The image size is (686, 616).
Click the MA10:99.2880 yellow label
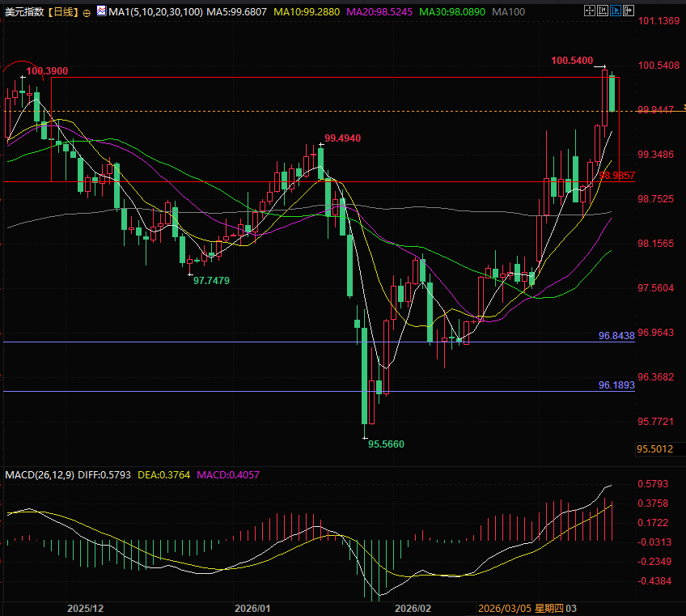point(307,12)
